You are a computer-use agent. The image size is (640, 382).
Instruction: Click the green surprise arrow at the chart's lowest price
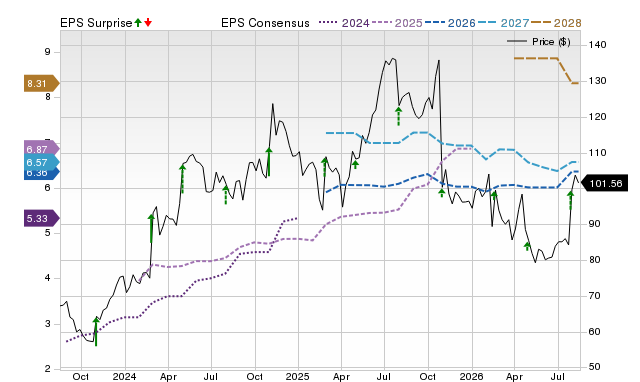click(96, 331)
